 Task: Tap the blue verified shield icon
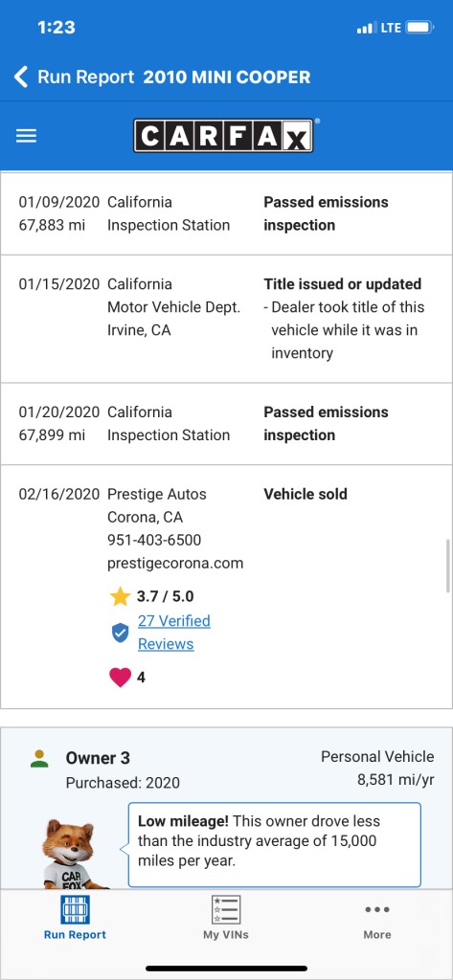click(120, 634)
